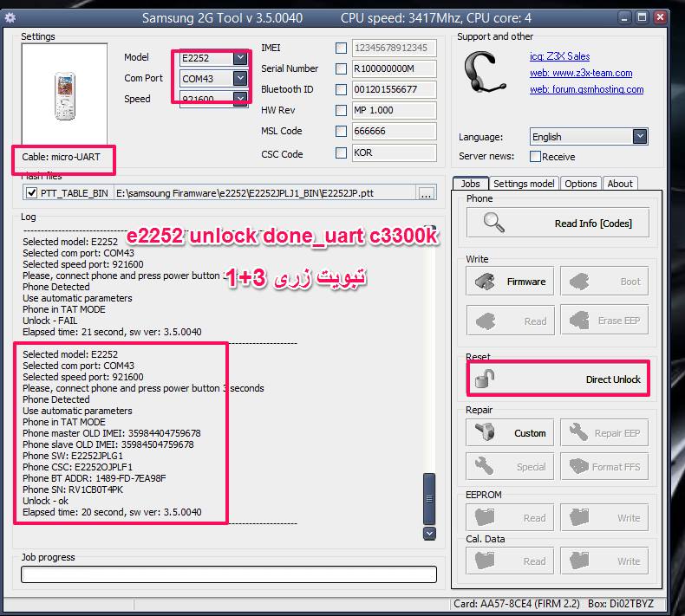The width and height of the screenshot is (685, 616).
Task: Tick the HW Rev checkbox
Action: click(341, 110)
